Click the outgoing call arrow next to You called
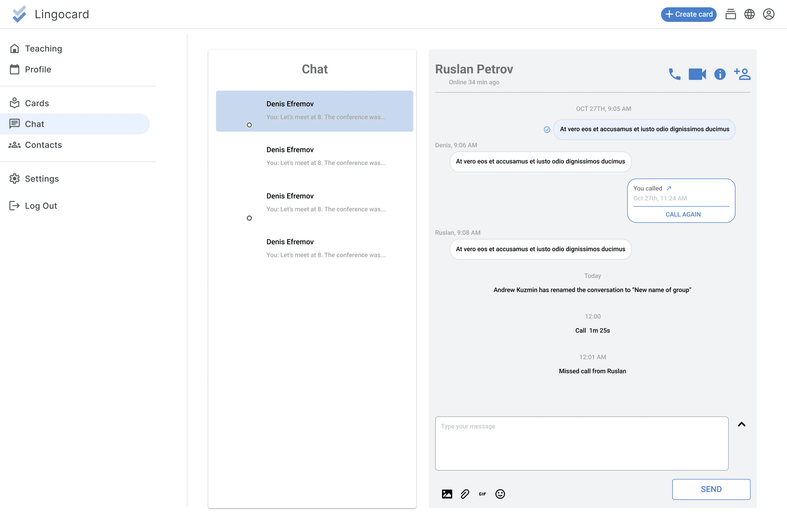This screenshot has width=787, height=532. pyautogui.click(x=669, y=188)
